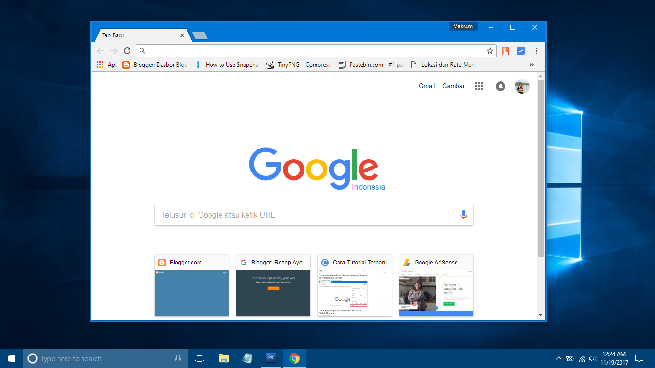Reload the current page
This screenshot has height=368, width=655.
[x=127, y=51]
